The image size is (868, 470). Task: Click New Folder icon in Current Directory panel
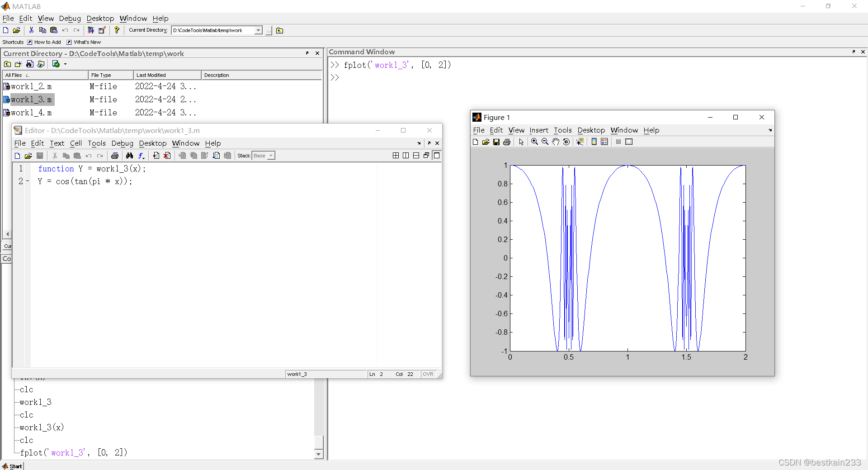pyautogui.click(x=19, y=64)
